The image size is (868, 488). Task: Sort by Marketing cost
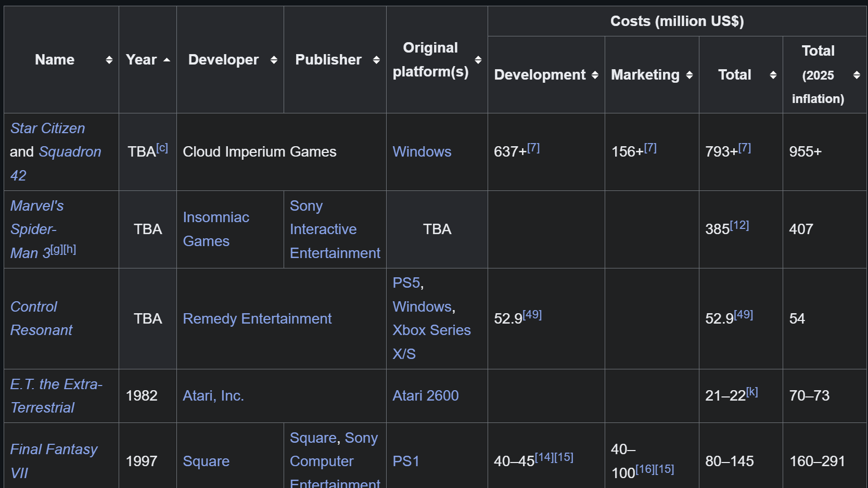[689, 75]
